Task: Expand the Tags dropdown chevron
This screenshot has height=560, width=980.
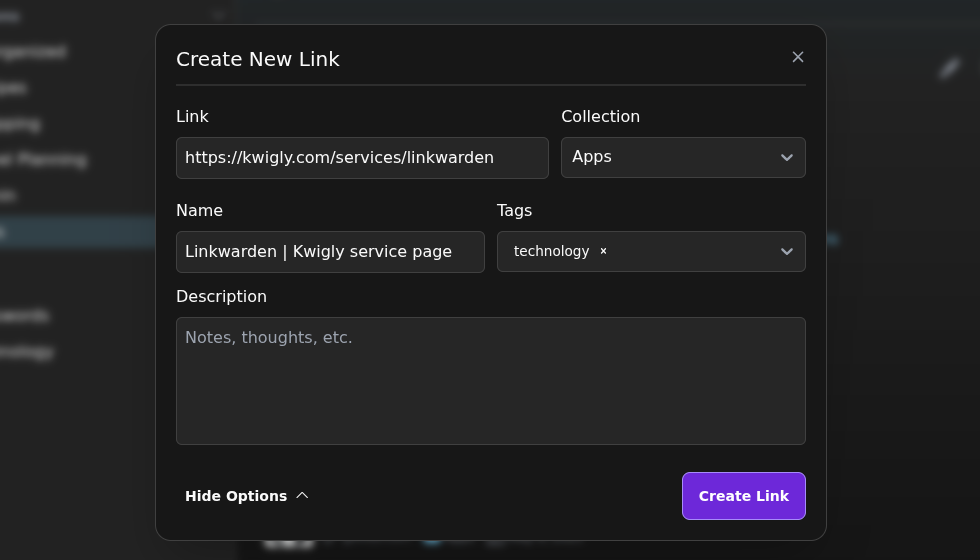Action: (787, 251)
